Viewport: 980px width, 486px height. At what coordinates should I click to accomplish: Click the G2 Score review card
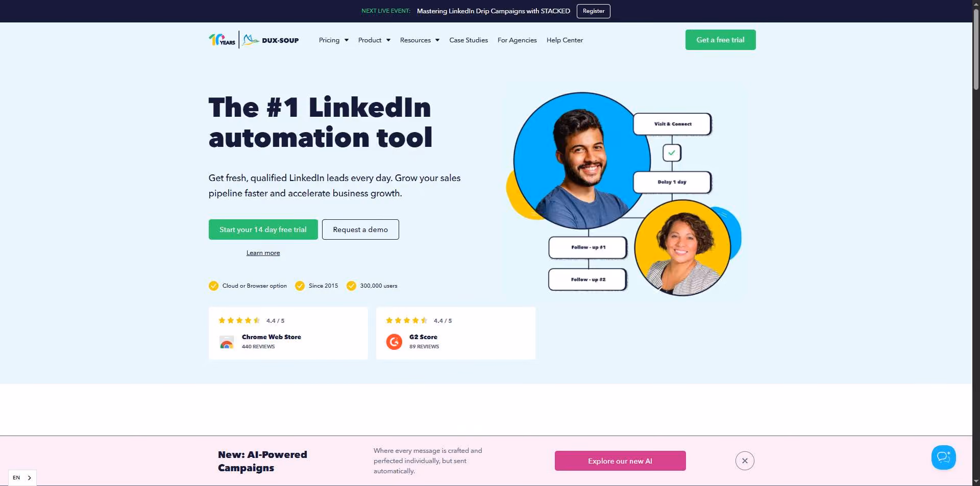click(456, 333)
